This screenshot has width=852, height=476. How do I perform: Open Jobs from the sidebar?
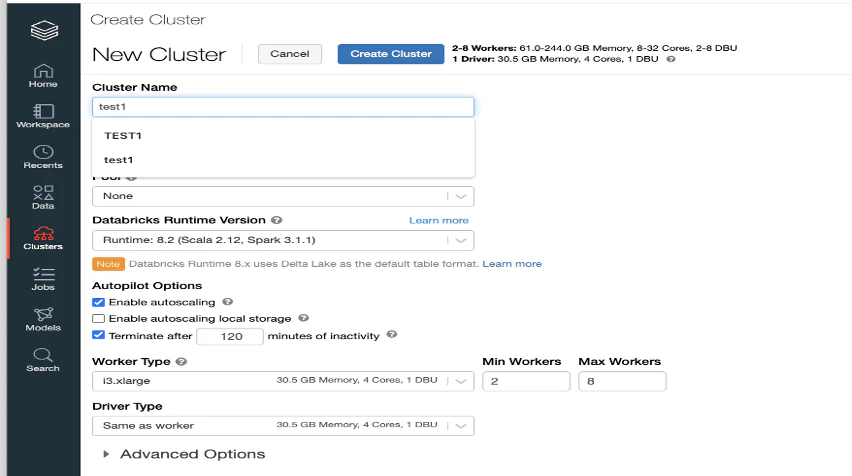(x=43, y=279)
